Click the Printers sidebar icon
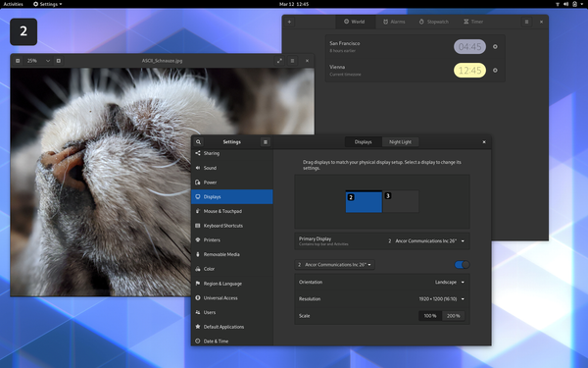The width and height of the screenshot is (588, 368). tap(198, 240)
